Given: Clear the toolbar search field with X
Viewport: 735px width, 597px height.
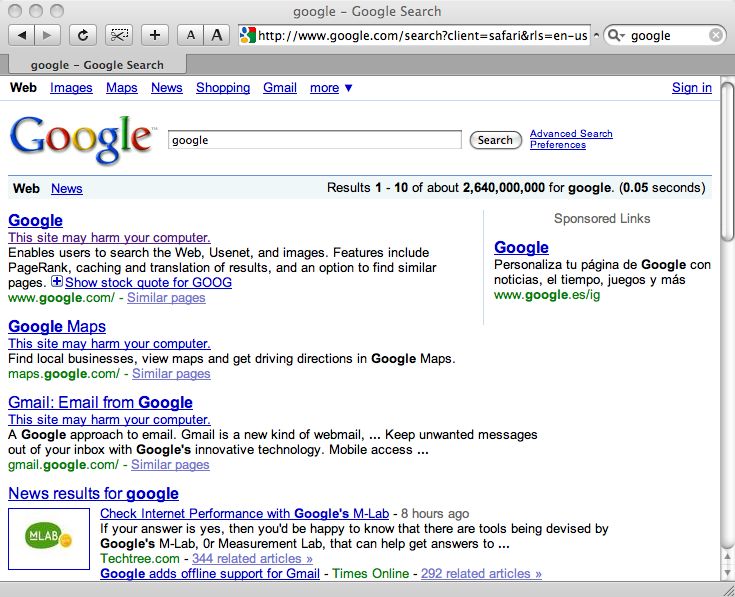Looking at the screenshot, I should click(716, 35).
